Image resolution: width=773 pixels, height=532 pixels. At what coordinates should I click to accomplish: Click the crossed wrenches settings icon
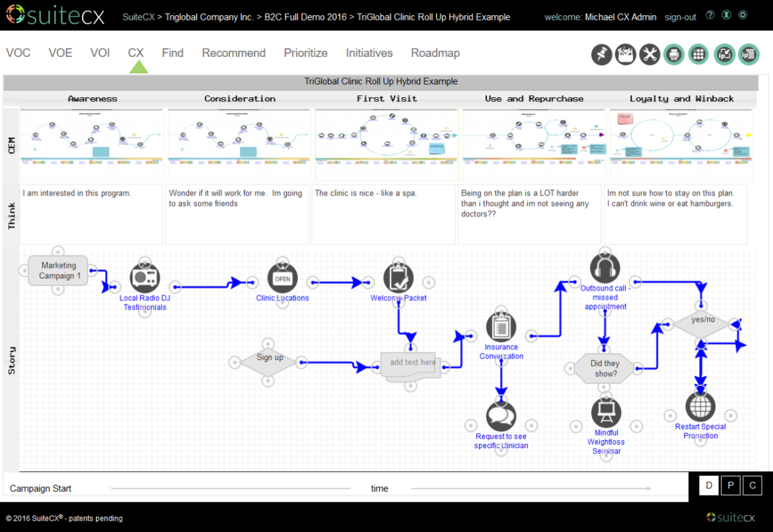(650, 54)
